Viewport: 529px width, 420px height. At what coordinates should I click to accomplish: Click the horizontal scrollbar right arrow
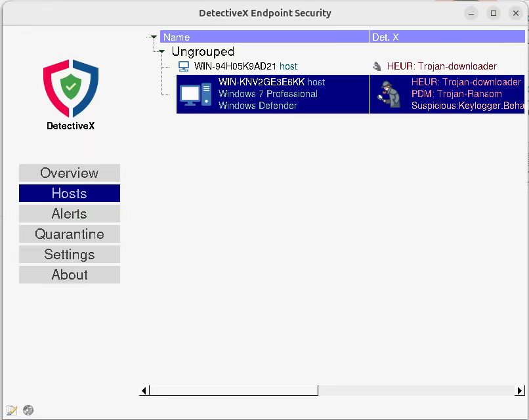[x=520, y=390]
